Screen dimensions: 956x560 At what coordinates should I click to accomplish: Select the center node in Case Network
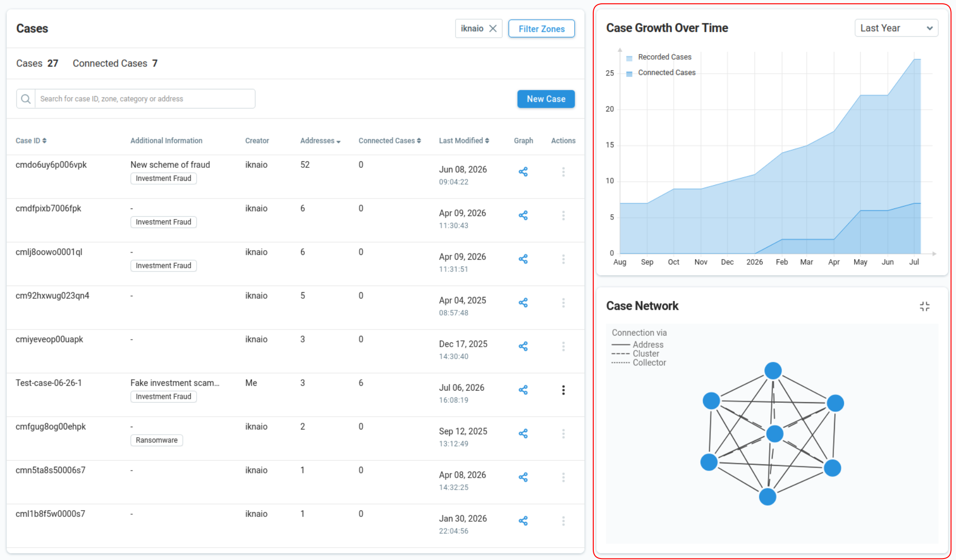(775, 434)
